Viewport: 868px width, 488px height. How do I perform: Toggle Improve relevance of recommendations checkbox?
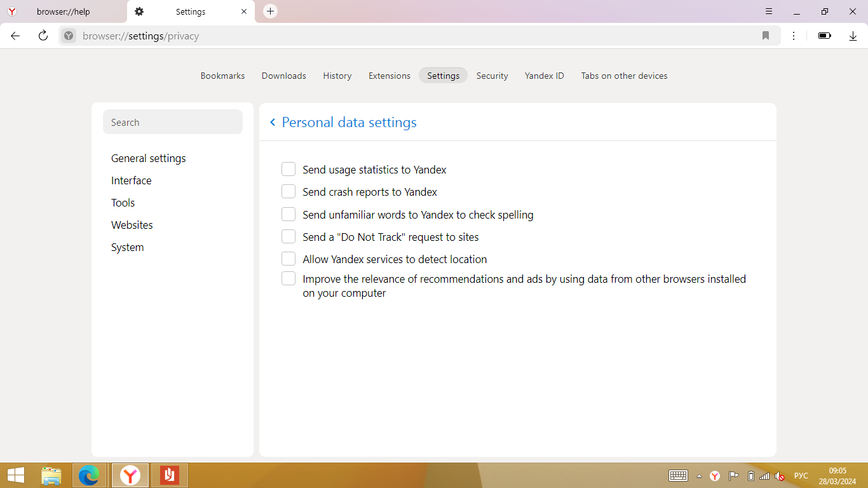[x=288, y=278]
